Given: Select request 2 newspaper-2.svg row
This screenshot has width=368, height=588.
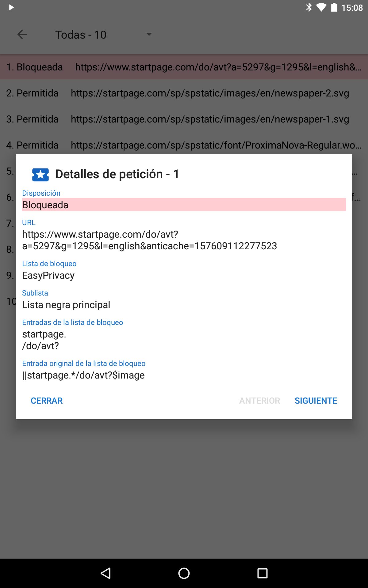Looking at the screenshot, I should click(184, 93).
